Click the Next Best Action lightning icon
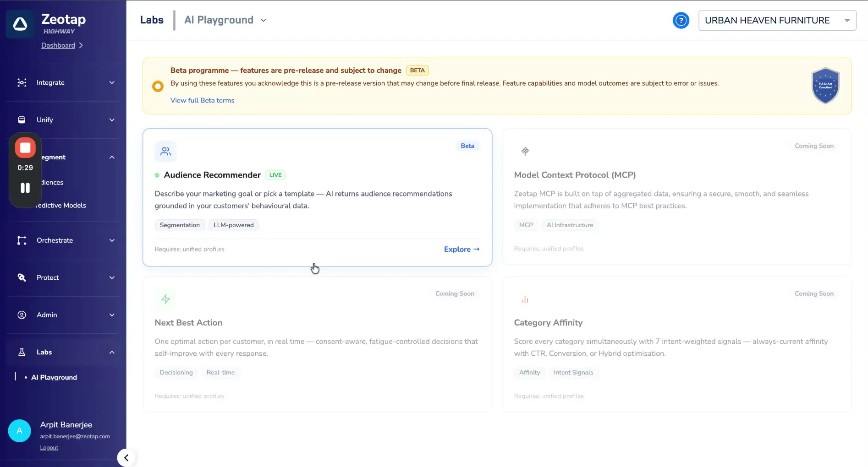Viewport: 868px width, 467px height. pos(165,299)
